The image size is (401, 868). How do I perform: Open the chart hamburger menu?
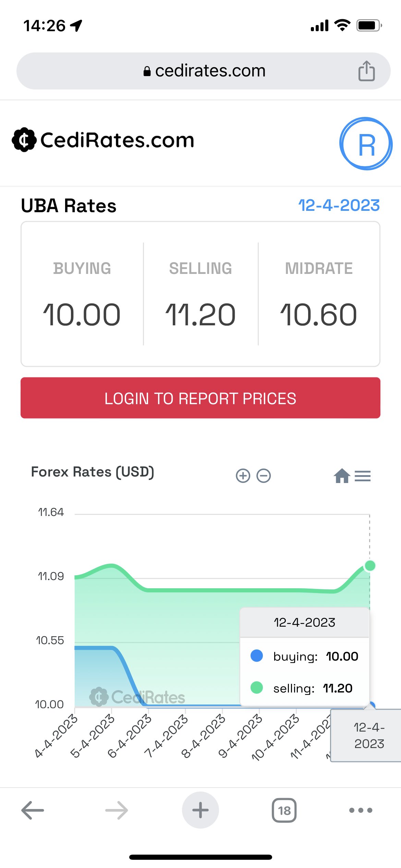point(363,476)
